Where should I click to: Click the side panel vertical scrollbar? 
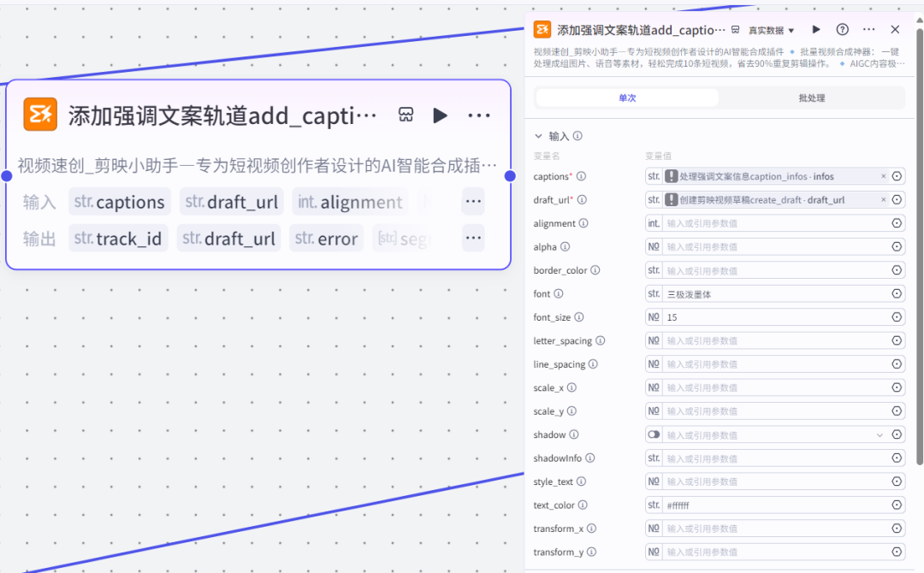919,246
